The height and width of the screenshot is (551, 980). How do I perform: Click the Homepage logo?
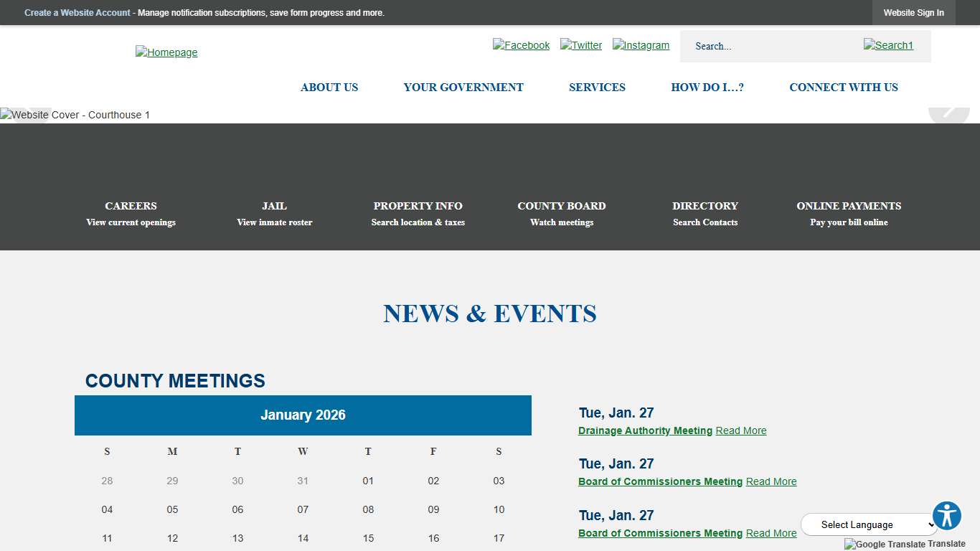[166, 52]
